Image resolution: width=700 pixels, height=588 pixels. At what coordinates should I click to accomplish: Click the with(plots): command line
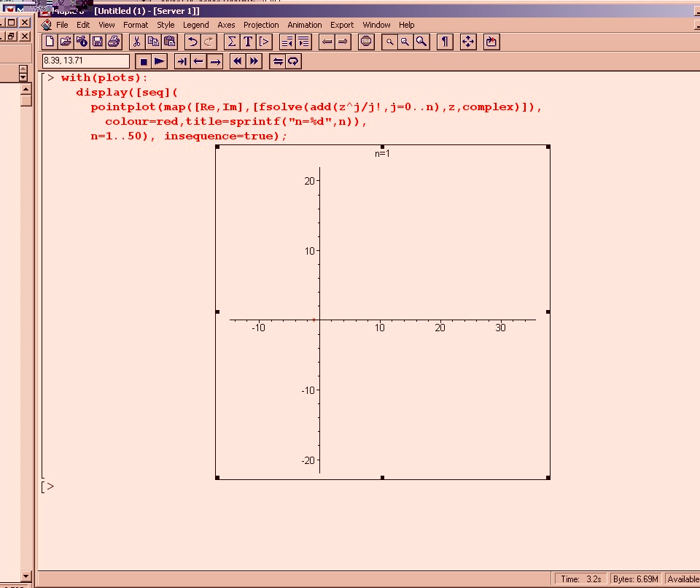[104, 78]
